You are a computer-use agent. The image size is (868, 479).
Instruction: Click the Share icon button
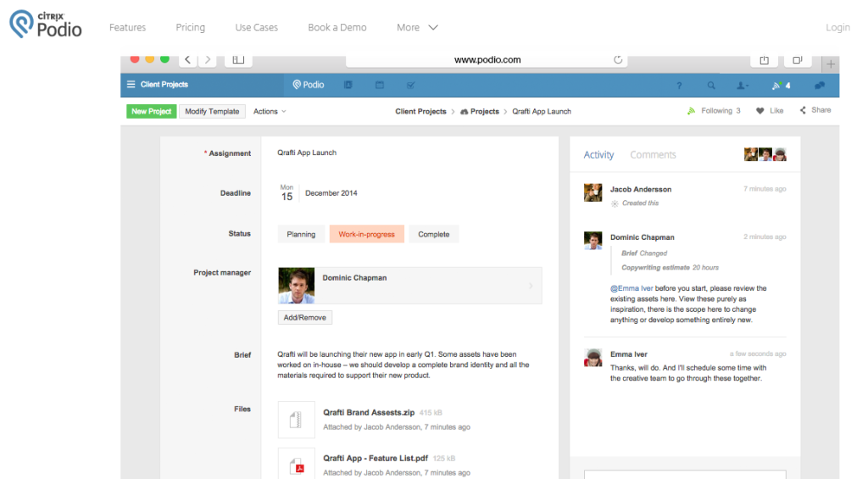click(815, 110)
